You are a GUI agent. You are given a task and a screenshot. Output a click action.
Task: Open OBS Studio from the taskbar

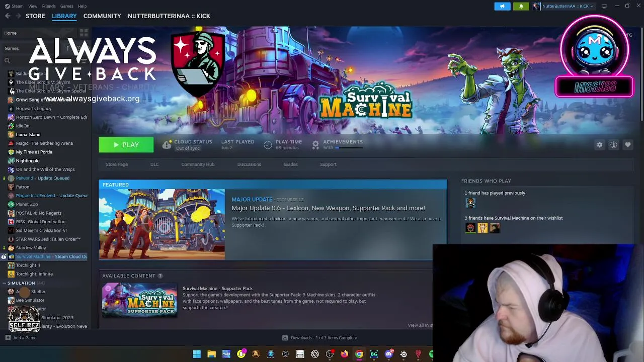tap(330, 354)
